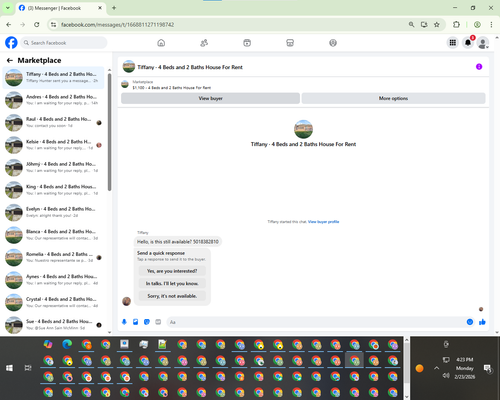
Task: Open the account profile menu
Action: pyautogui.click(x=483, y=43)
